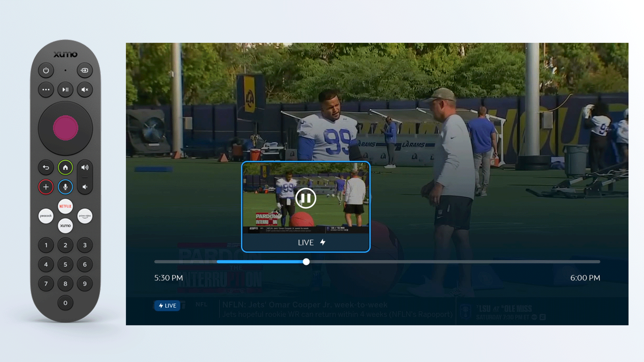Mute audio with the remote's mute button
The image size is (644, 362).
tap(85, 90)
